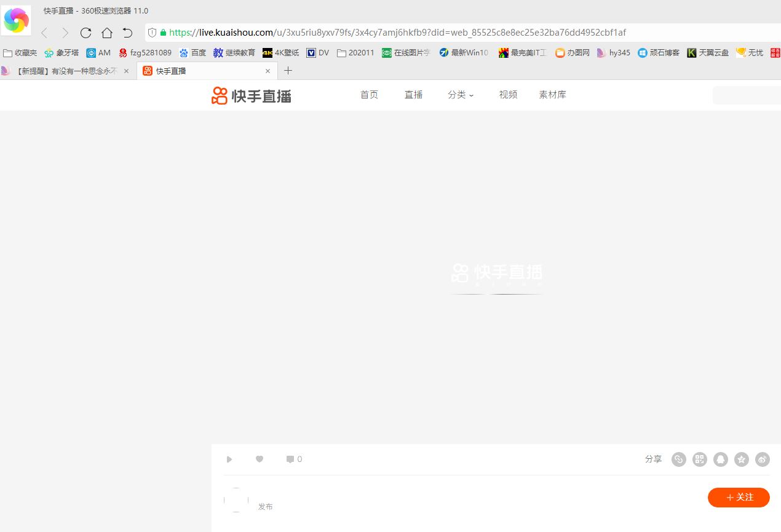Click the 发布 comment input field
Image resolution: width=781 pixels, height=532 pixels.
(x=266, y=506)
